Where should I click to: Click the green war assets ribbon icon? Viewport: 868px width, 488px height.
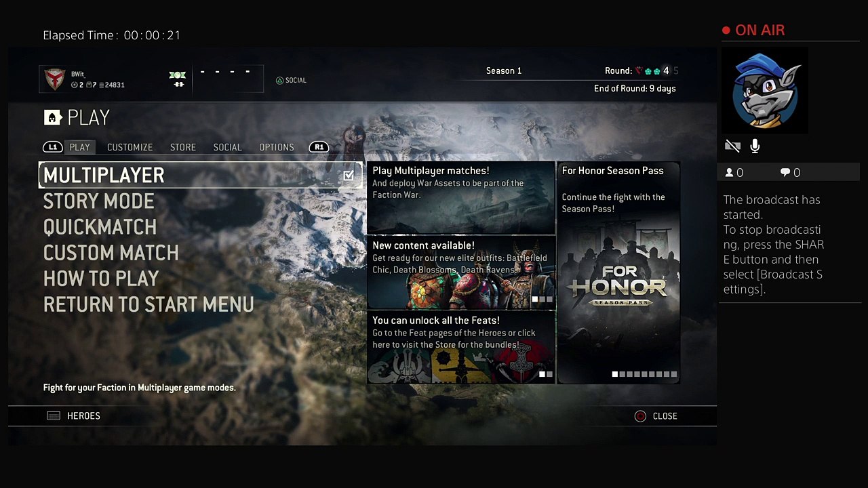(x=178, y=75)
